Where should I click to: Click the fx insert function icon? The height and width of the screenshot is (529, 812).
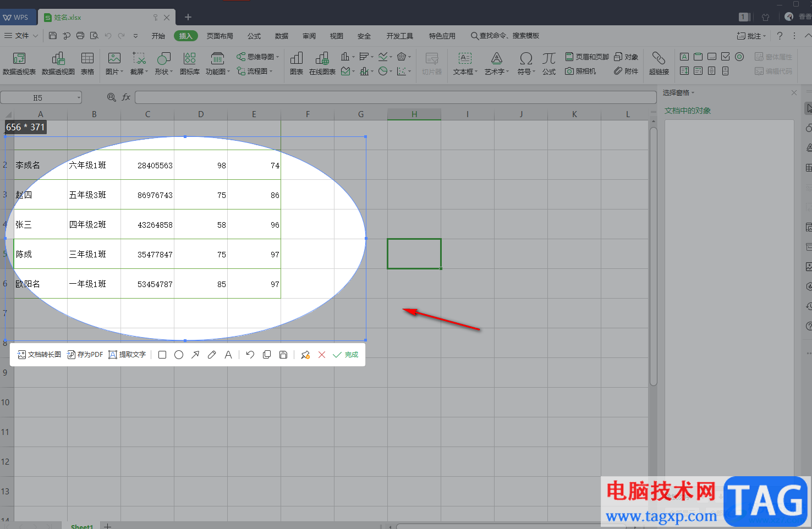tap(126, 97)
